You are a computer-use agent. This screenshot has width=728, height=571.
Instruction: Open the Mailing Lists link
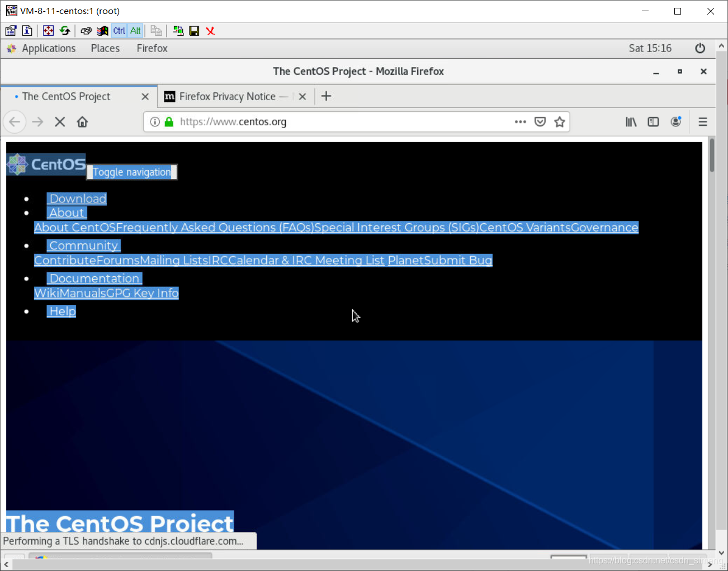coord(174,261)
